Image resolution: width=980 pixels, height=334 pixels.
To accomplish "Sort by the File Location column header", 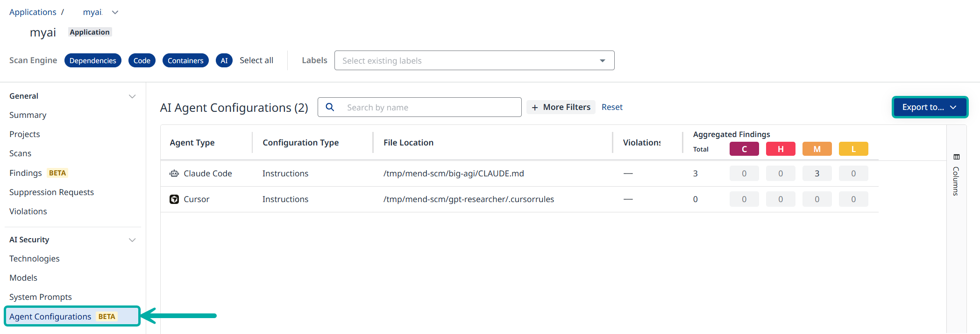I will click(x=409, y=143).
